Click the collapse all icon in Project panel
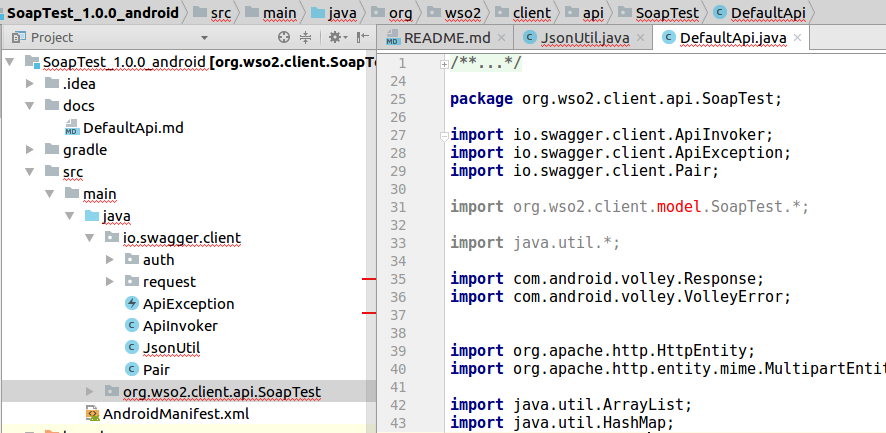 click(305, 37)
